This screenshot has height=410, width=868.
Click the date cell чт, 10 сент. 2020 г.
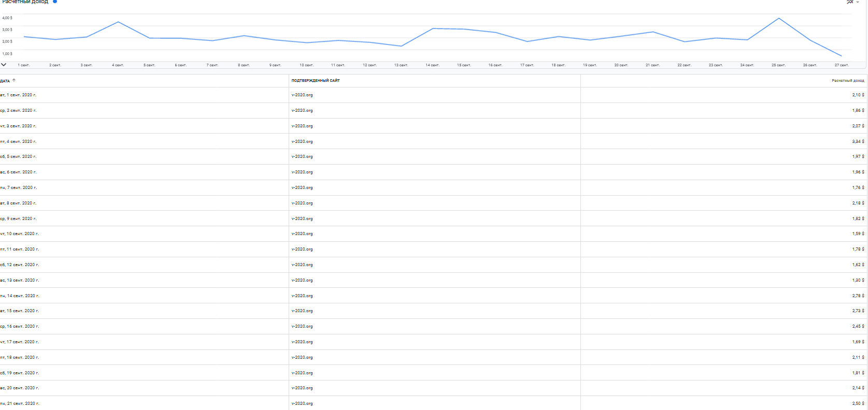(19, 234)
